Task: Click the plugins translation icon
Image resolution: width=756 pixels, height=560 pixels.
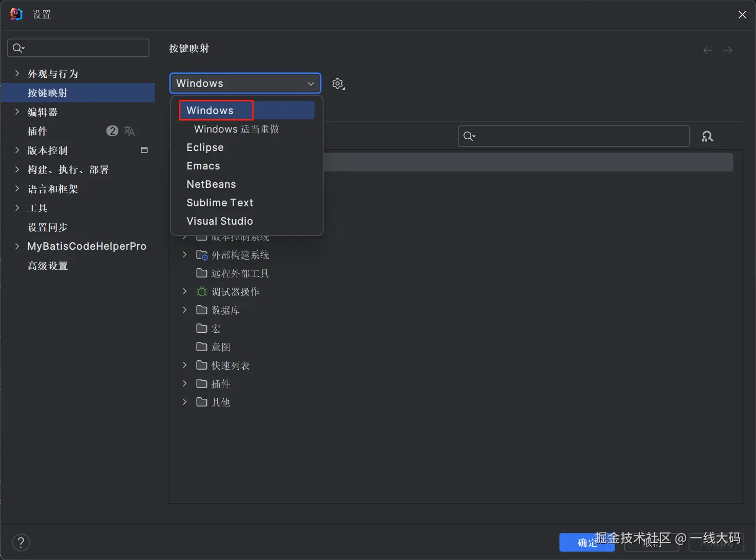Action: 130,131
